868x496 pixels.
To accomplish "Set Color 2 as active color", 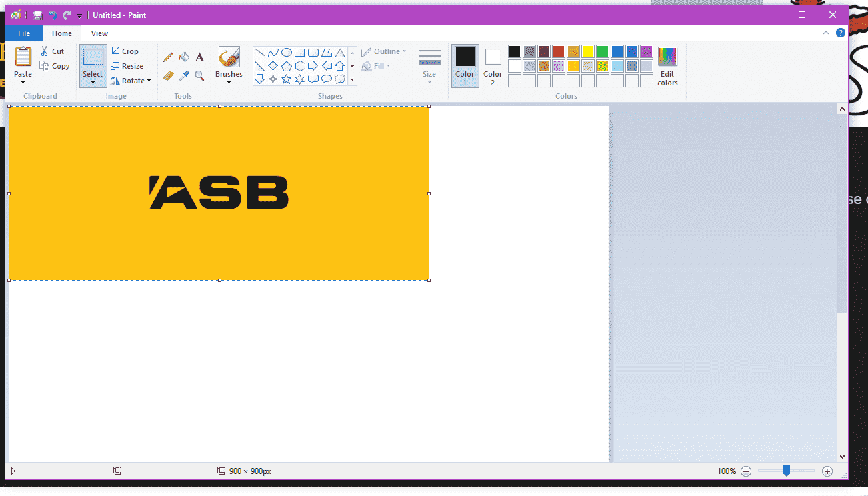I will (x=493, y=66).
